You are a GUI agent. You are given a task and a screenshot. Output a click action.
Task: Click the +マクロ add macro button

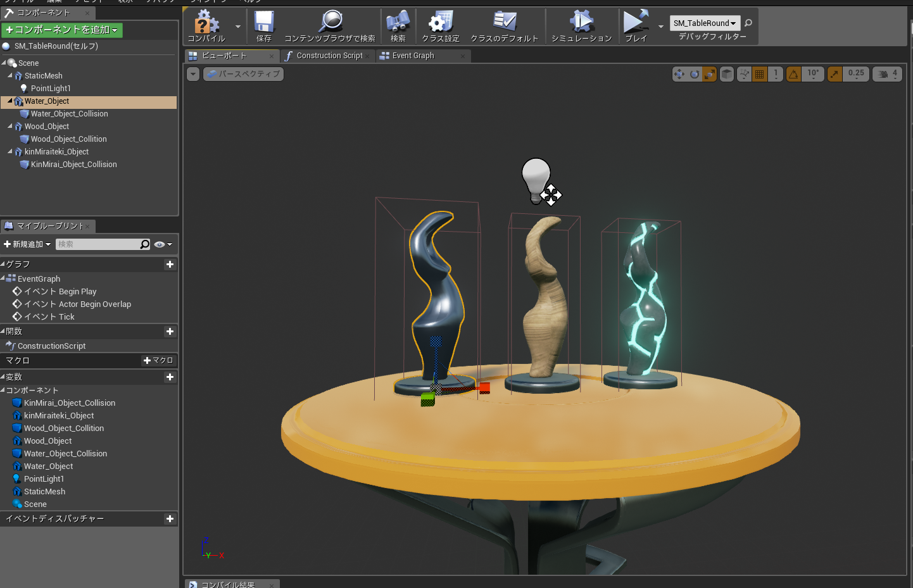158,361
